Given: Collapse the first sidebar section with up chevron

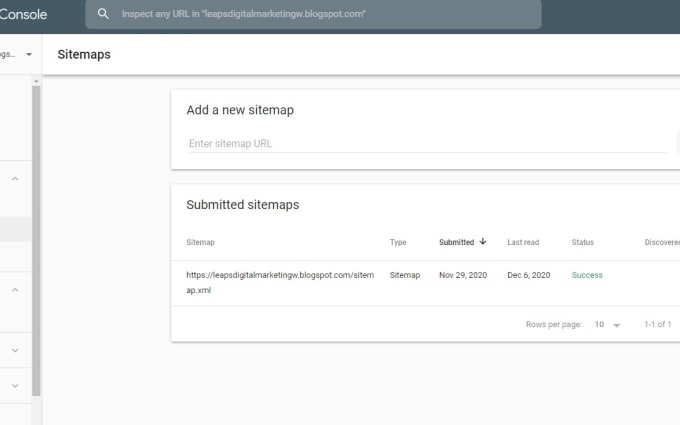Looking at the screenshot, I should click(15, 179).
